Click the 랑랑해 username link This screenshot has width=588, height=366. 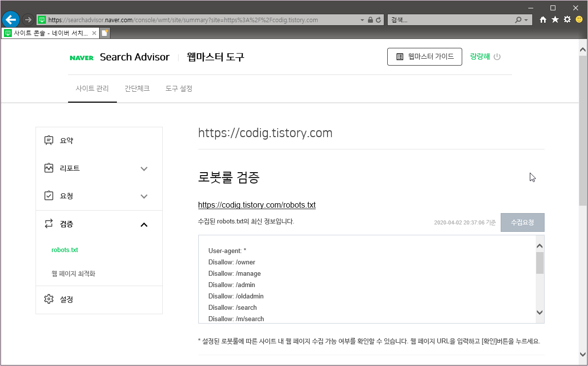point(480,57)
